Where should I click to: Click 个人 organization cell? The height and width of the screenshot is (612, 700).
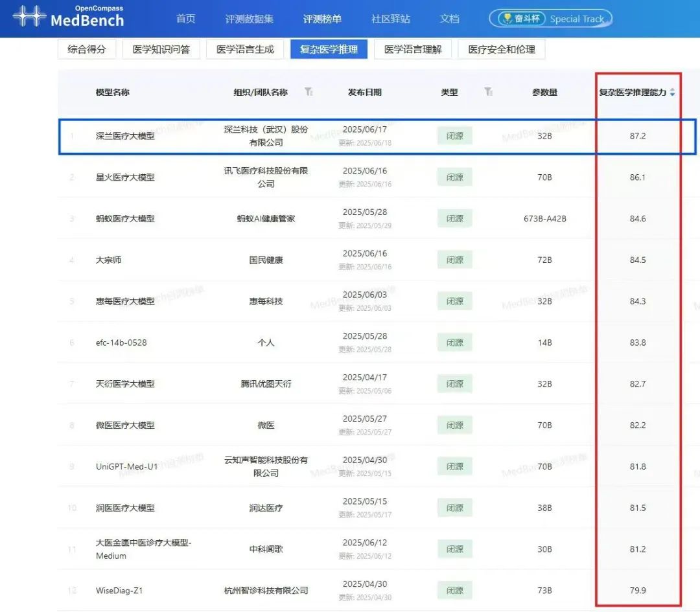pyautogui.click(x=266, y=343)
